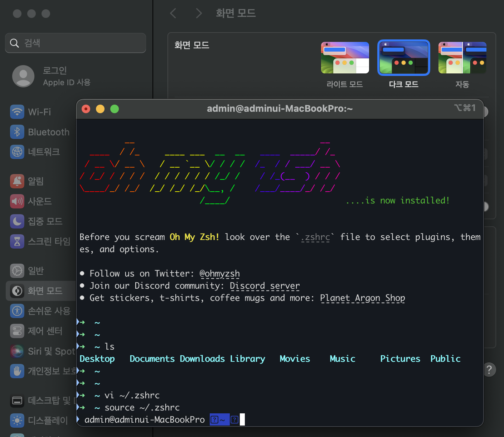Open 데스크탑 및 Dock icon

tap(17, 400)
